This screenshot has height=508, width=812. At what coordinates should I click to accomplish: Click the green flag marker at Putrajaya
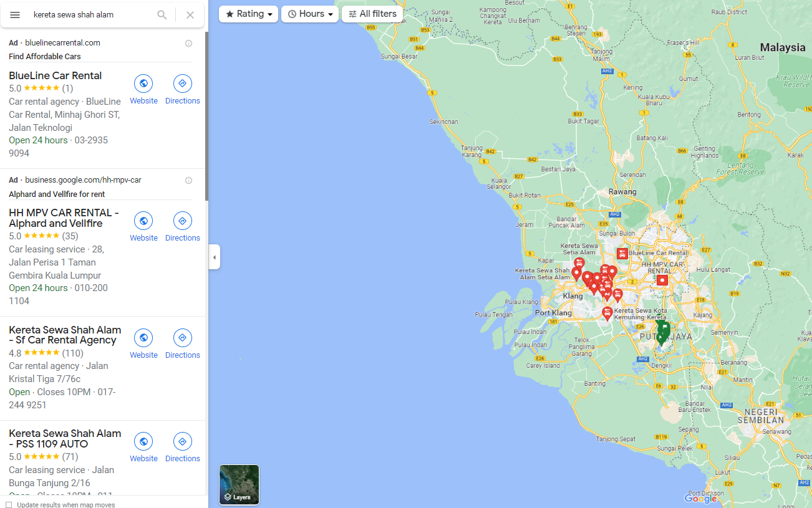point(665,329)
